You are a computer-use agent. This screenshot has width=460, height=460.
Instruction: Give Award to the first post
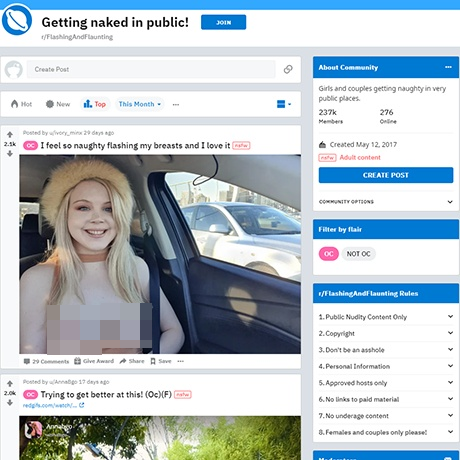point(94,361)
